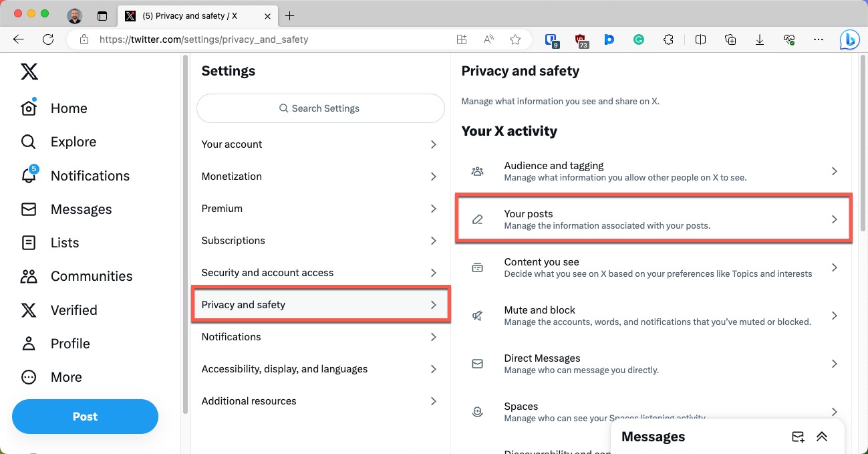868x454 pixels.
Task: Open Premium settings via its chevron
Action: [x=434, y=208]
